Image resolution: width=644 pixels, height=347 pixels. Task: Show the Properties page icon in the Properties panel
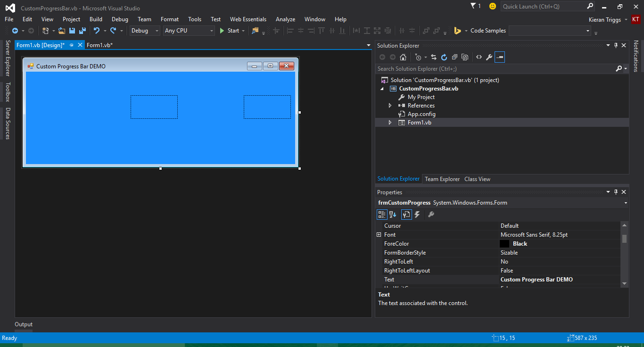tap(406, 215)
